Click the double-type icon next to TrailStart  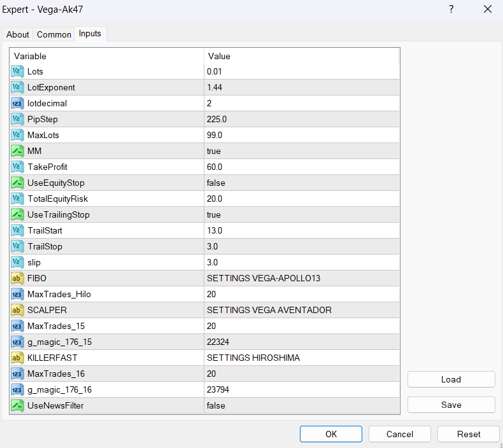[18, 230]
